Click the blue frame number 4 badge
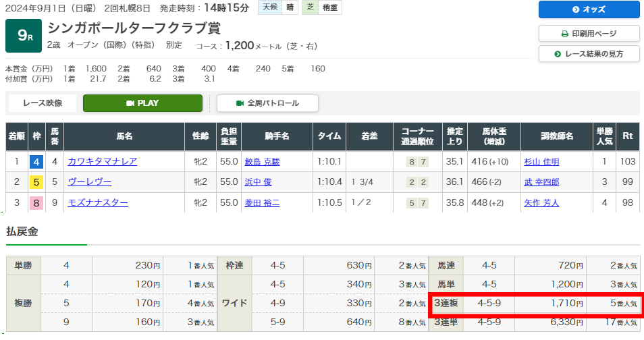 click(x=36, y=162)
